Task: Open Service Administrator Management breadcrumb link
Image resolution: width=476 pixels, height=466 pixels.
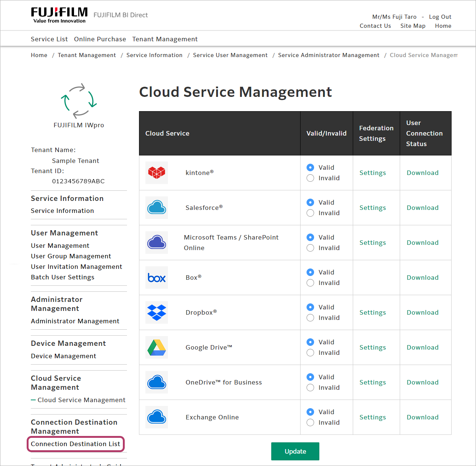Action: point(329,55)
